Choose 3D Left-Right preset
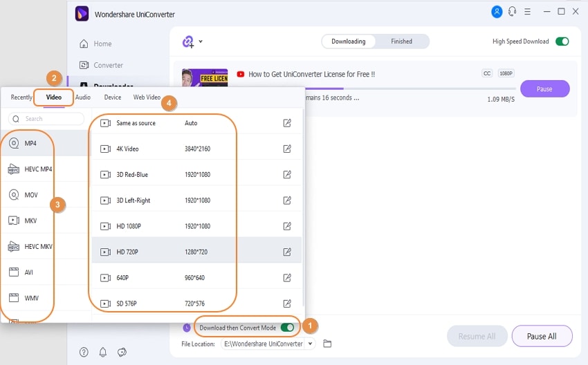Viewport: 588px width, 365px height. tap(196, 200)
